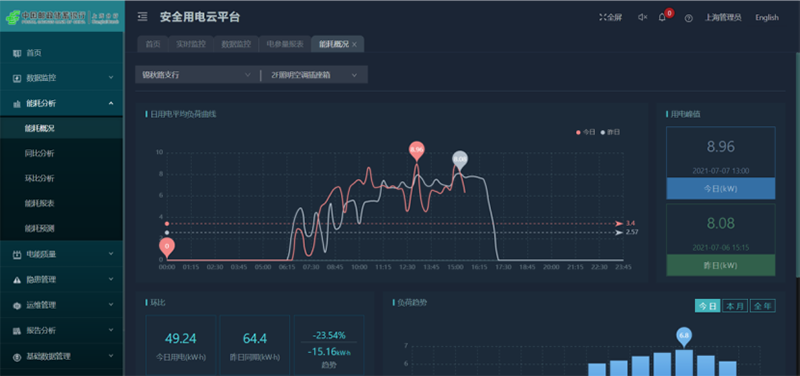Open notifications from the bell icon
This screenshot has width=800, height=376.
[662, 18]
